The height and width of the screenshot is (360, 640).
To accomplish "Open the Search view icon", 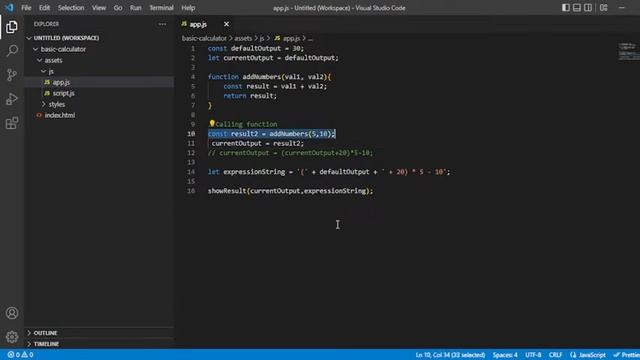I will [x=12, y=51].
